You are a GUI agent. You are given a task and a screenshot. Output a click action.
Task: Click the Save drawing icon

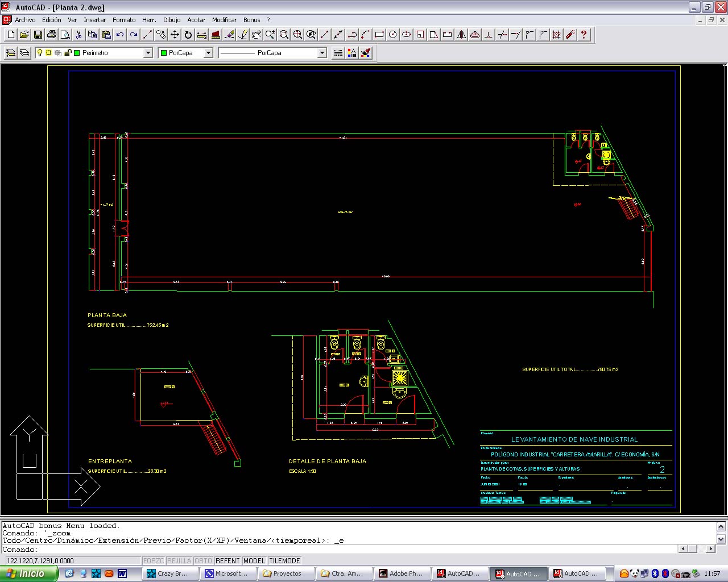(x=38, y=35)
